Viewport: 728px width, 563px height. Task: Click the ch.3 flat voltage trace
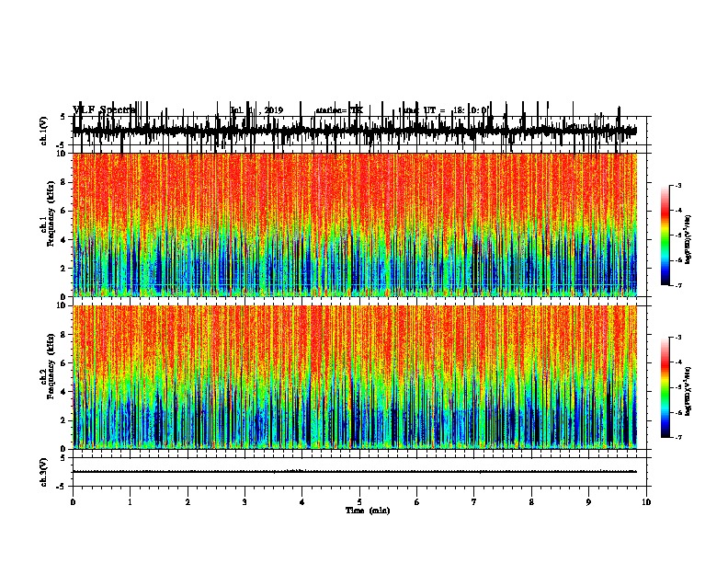355,472
